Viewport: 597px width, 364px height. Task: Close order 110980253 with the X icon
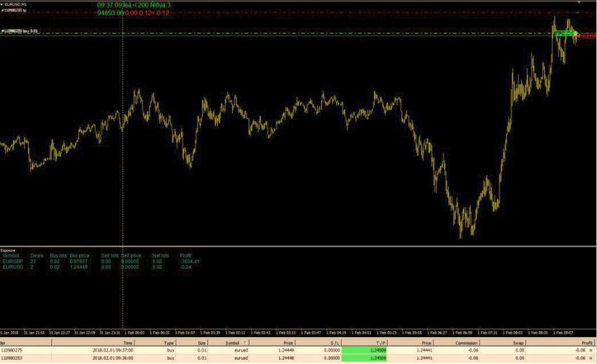(590, 358)
